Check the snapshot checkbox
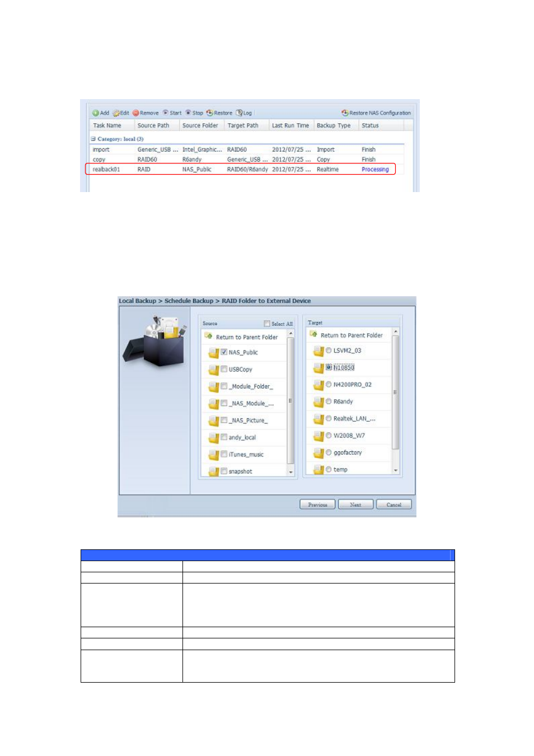The height and width of the screenshot is (756, 534). coord(224,471)
